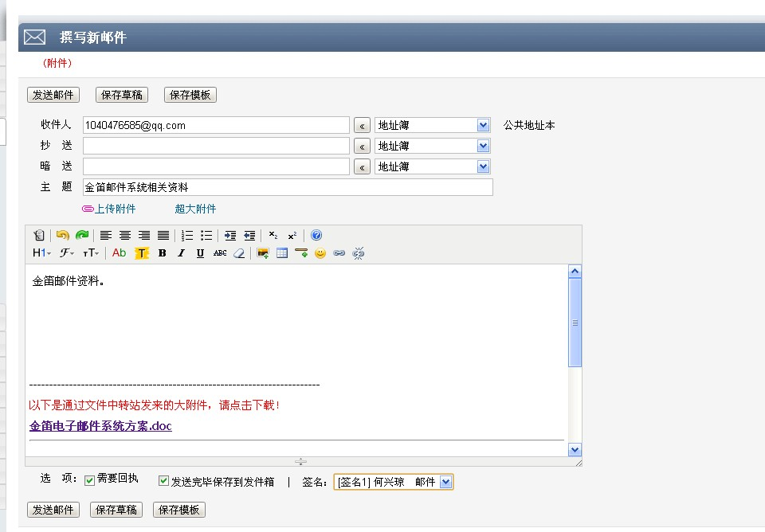765x532 pixels.
Task: Remove the link with the unlink icon
Action: [358, 253]
